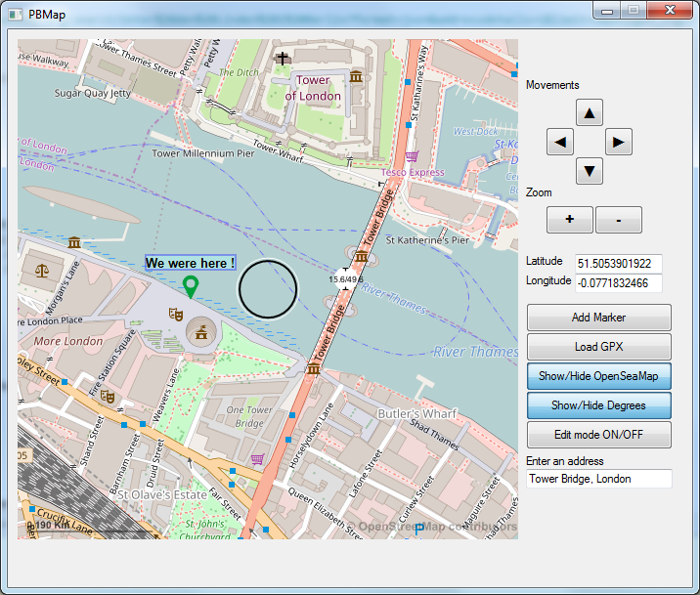Open the Load GPX button
The image size is (700, 595).
598,347
